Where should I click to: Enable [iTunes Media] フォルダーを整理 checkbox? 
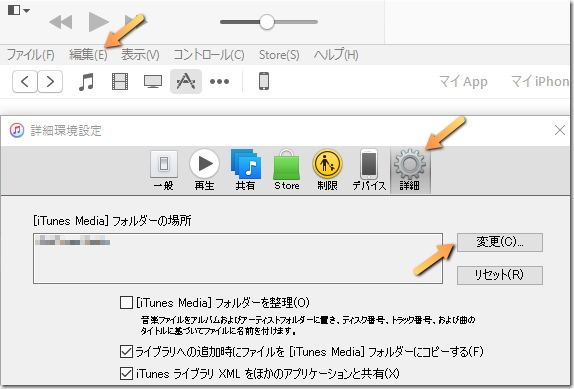126,303
